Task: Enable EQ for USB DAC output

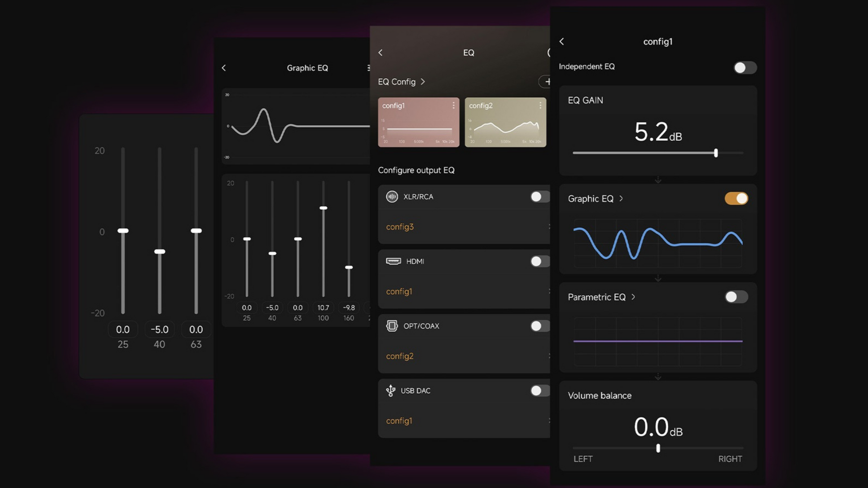Action: 540,390
